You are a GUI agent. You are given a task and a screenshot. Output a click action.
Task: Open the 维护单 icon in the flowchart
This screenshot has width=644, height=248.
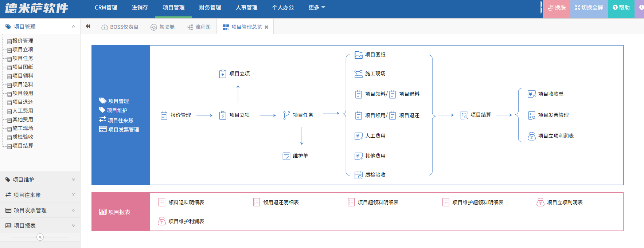(x=286, y=156)
